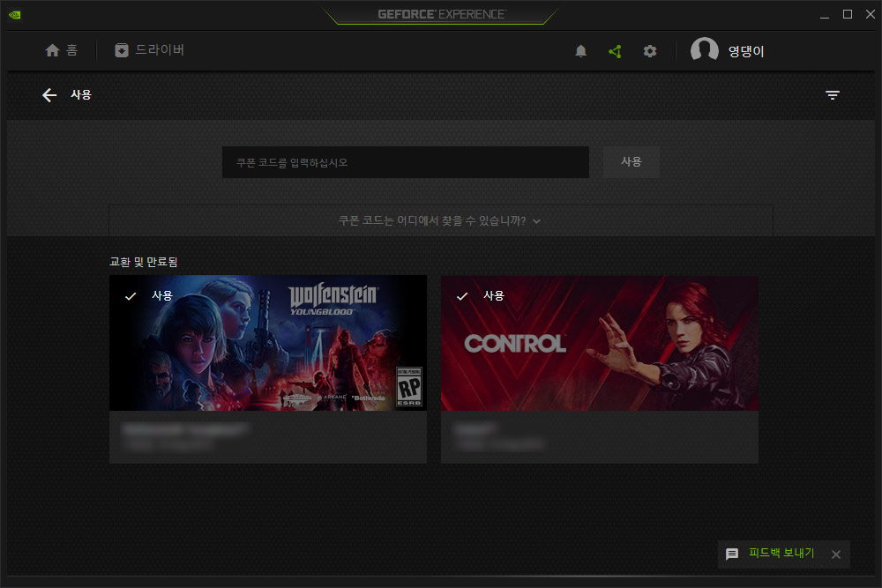
Task: Open account name 영댕이
Action: coord(746,52)
